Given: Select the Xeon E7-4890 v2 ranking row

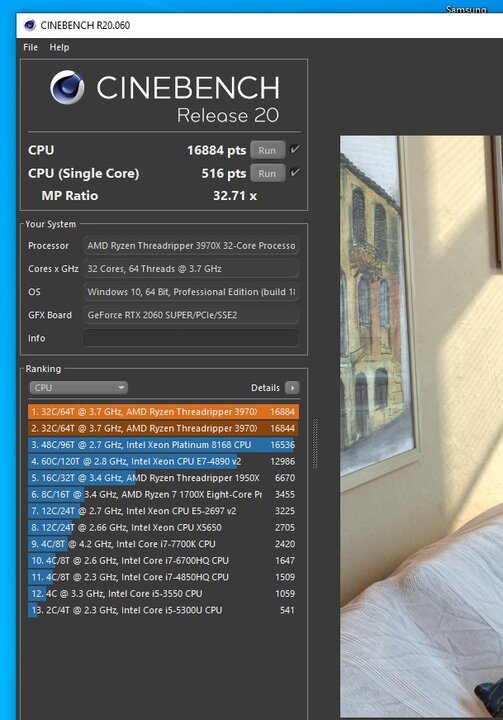Looking at the screenshot, I should tap(163, 461).
